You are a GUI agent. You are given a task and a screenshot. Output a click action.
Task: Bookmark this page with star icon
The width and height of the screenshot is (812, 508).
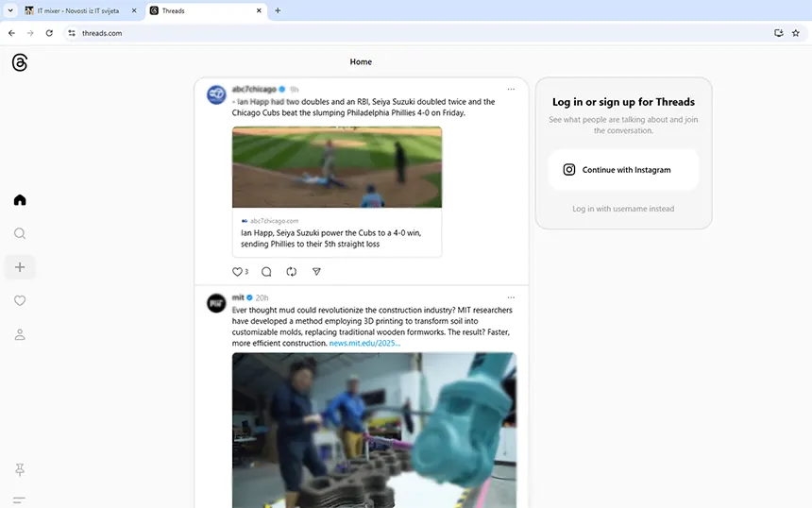(x=796, y=33)
